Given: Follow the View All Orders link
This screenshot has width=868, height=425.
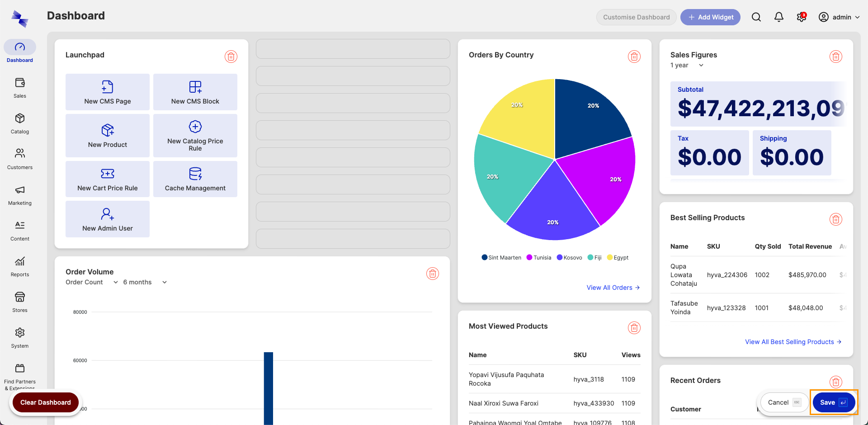Looking at the screenshot, I should click(x=613, y=288).
